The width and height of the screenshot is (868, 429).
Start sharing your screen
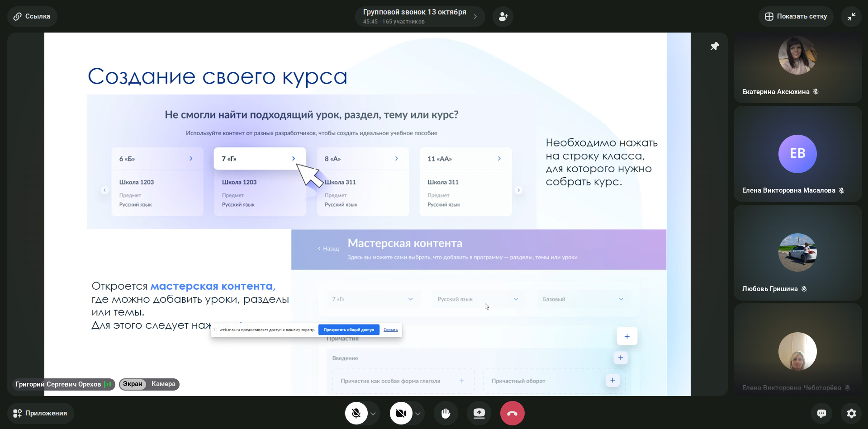click(479, 413)
